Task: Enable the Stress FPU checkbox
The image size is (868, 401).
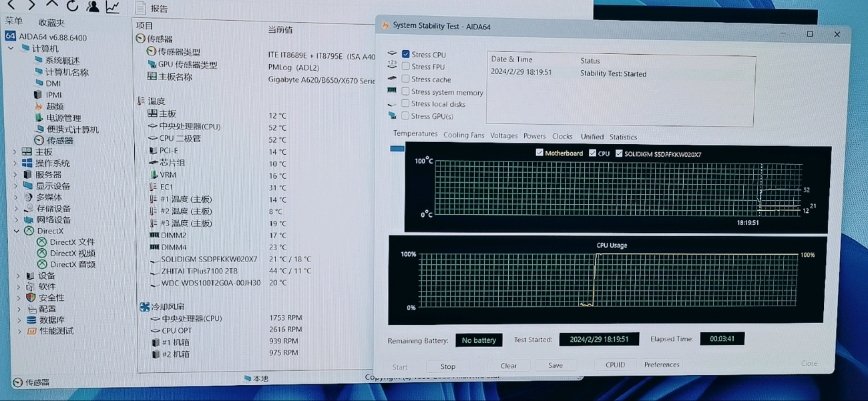Action: click(x=405, y=66)
